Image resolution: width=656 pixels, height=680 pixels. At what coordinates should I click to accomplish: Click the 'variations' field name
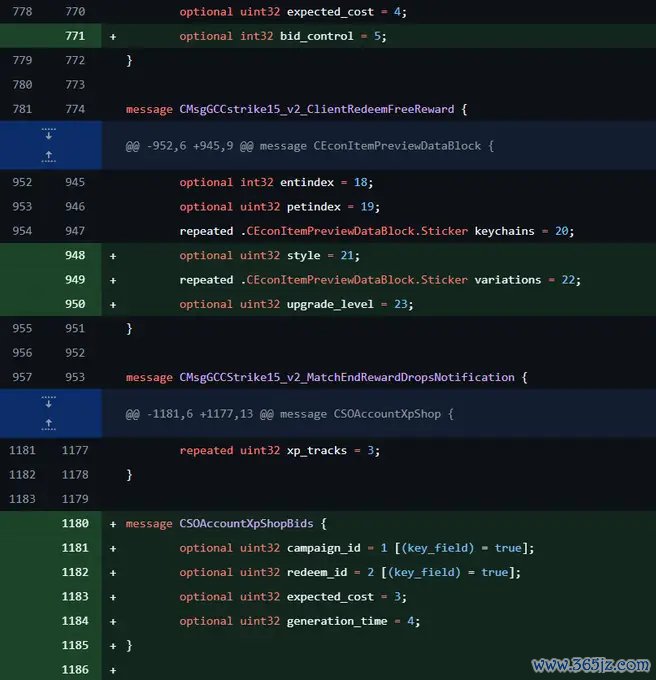tap(508, 280)
